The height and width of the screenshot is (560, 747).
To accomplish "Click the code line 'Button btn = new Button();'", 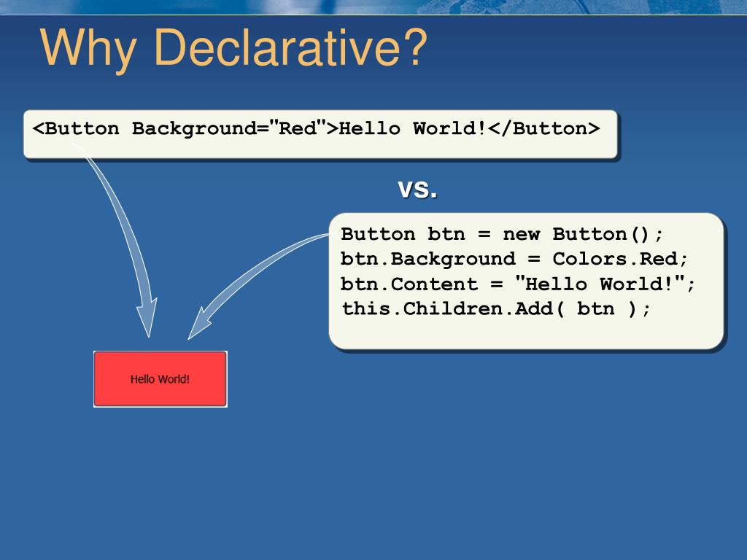I will [x=502, y=234].
